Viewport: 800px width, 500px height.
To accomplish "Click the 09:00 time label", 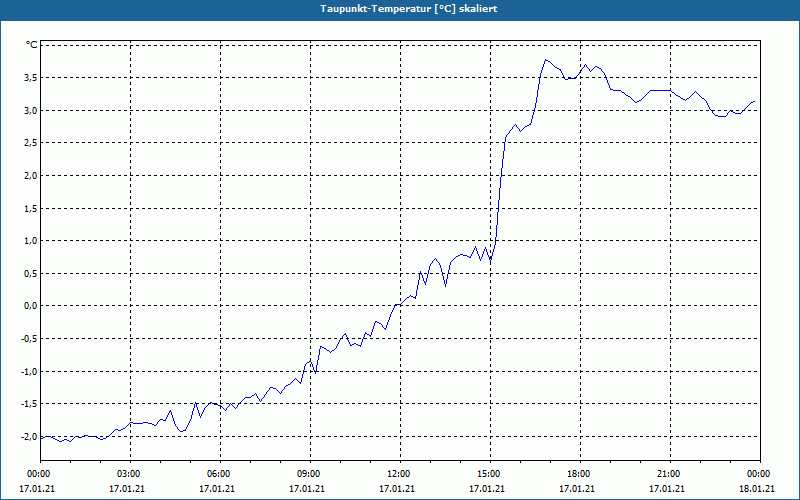I will (x=310, y=474).
